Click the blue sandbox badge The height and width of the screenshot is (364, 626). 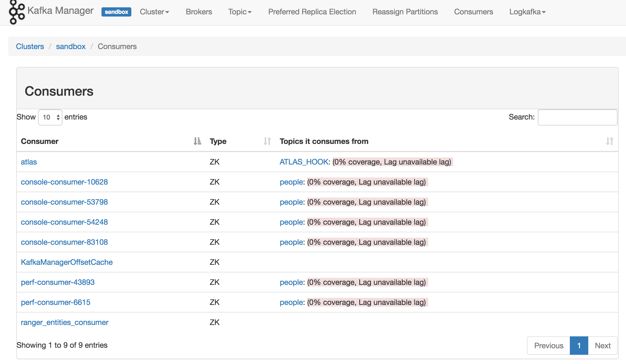click(x=116, y=12)
